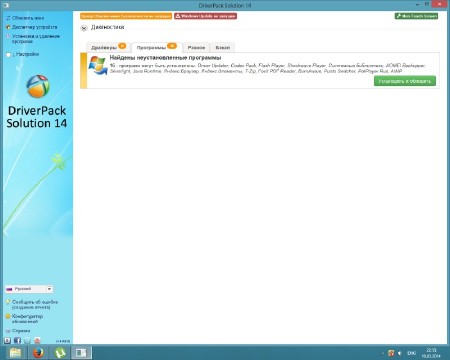450x360 pixels.
Task: Click the clock in system tray
Action: (x=431, y=353)
